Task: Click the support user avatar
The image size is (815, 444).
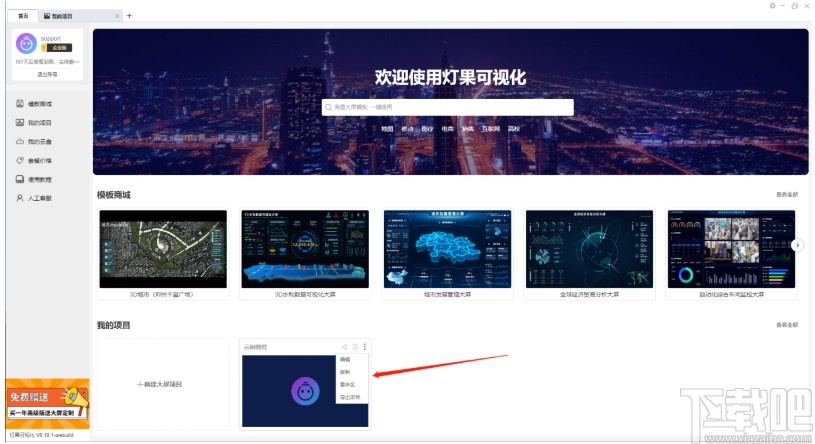Action: (26, 43)
